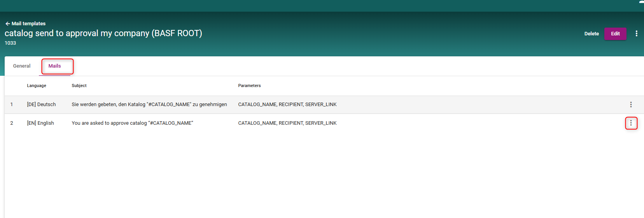Click the parameters text in the Deutsch row

click(287, 105)
